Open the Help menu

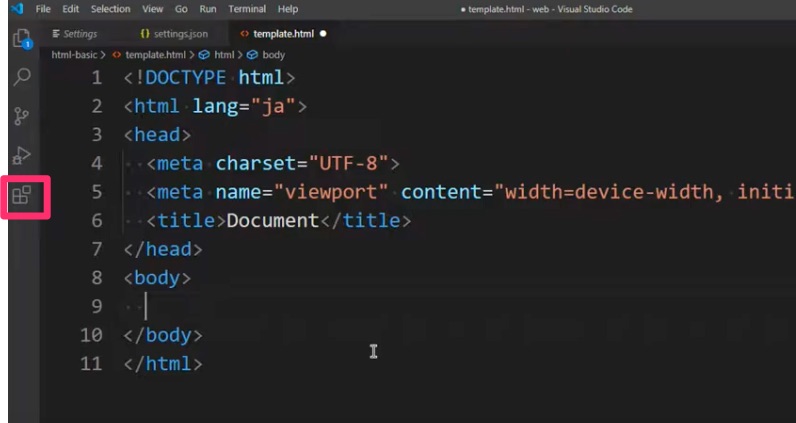click(288, 9)
